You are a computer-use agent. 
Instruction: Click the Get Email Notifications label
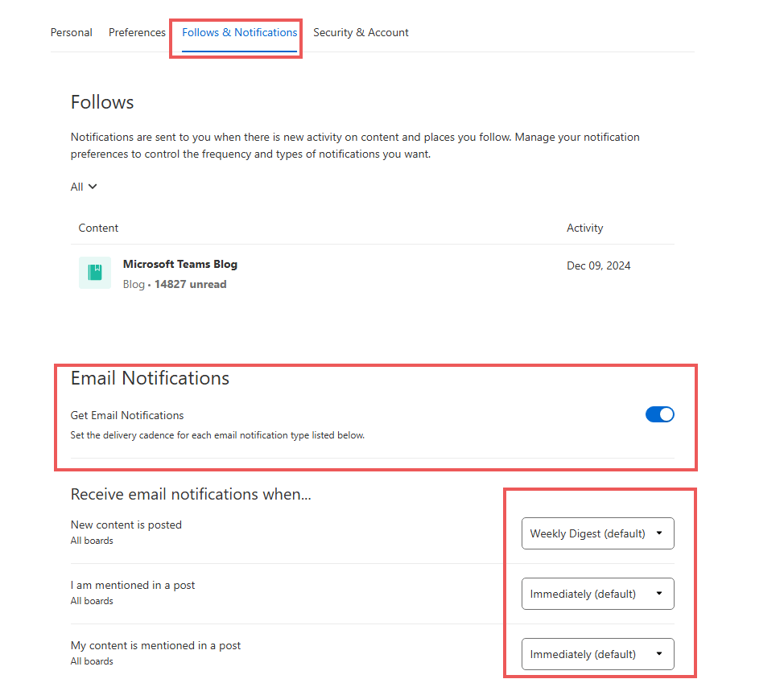127,415
